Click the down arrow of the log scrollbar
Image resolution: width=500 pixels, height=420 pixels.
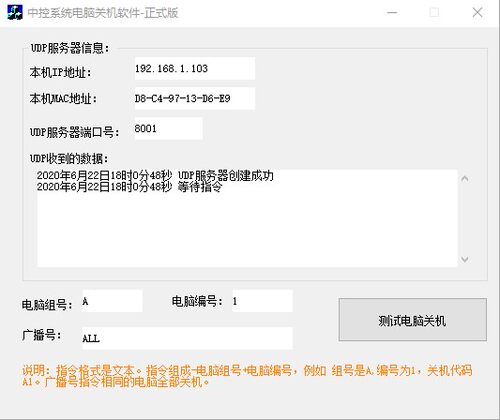tap(465, 259)
